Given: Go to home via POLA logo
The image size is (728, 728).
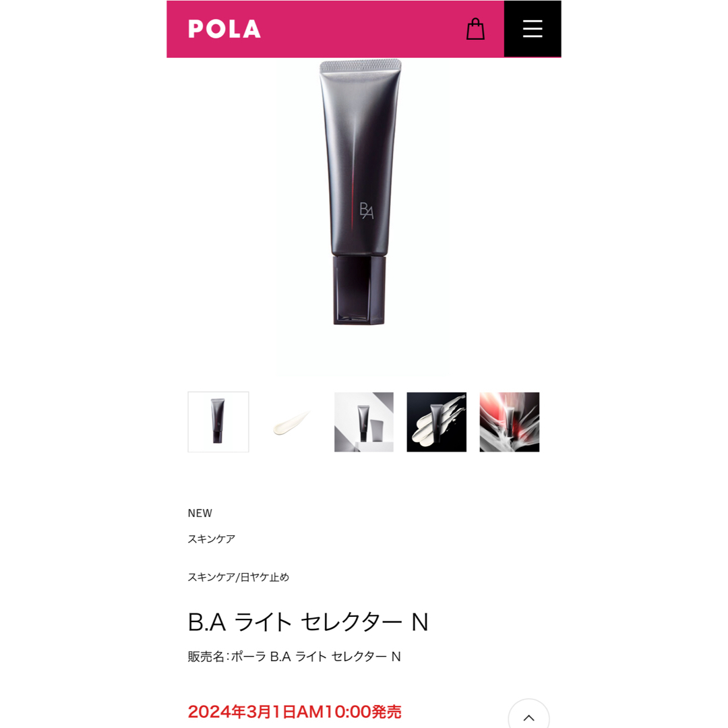Looking at the screenshot, I should [224, 29].
